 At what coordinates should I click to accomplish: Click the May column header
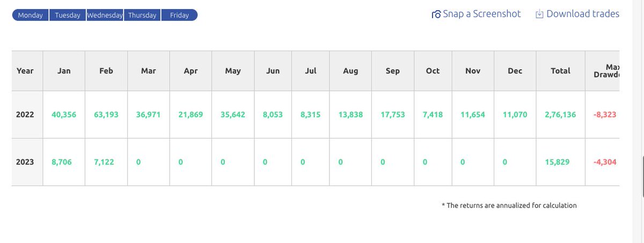point(233,71)
